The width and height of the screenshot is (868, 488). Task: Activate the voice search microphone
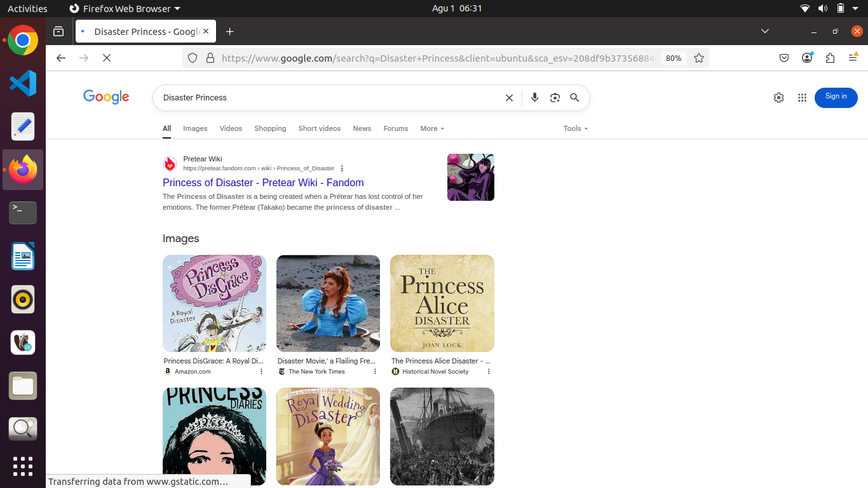[x=534, y=98]
